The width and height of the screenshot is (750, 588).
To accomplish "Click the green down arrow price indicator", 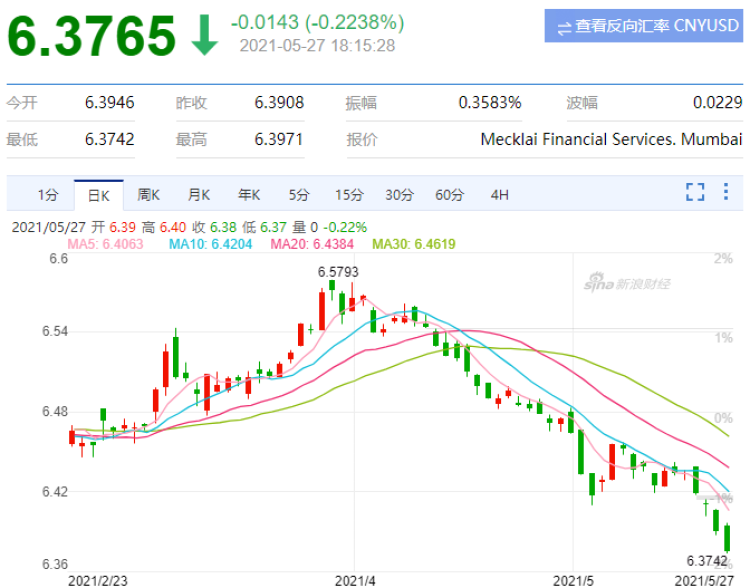I will 205,35.
